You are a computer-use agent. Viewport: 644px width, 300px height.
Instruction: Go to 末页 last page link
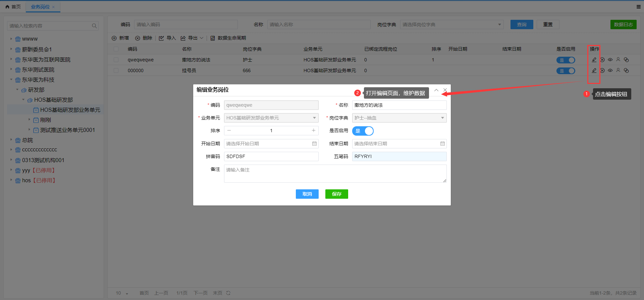coord(217,293)
